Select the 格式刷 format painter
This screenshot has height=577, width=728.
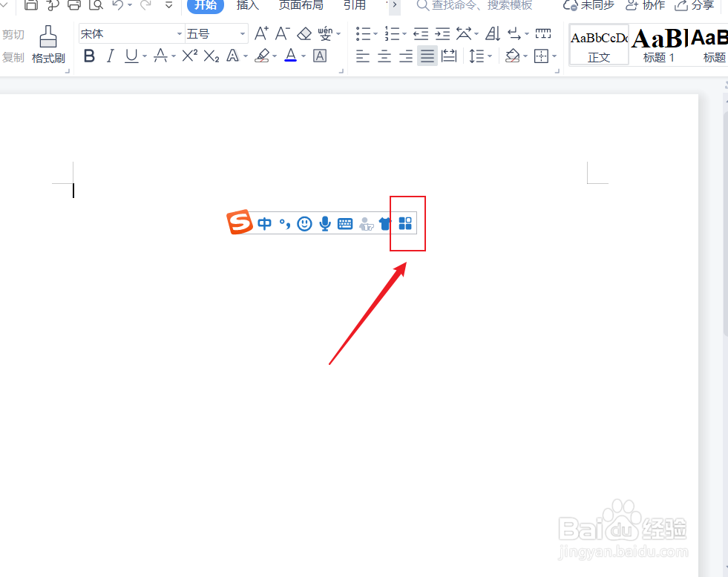[x=48, y=45]
